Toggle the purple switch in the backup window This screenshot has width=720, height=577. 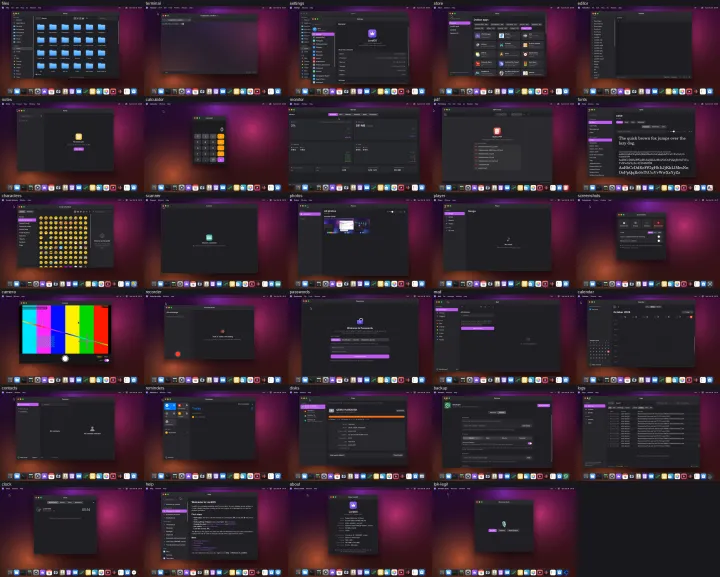[x=529, y=443]
